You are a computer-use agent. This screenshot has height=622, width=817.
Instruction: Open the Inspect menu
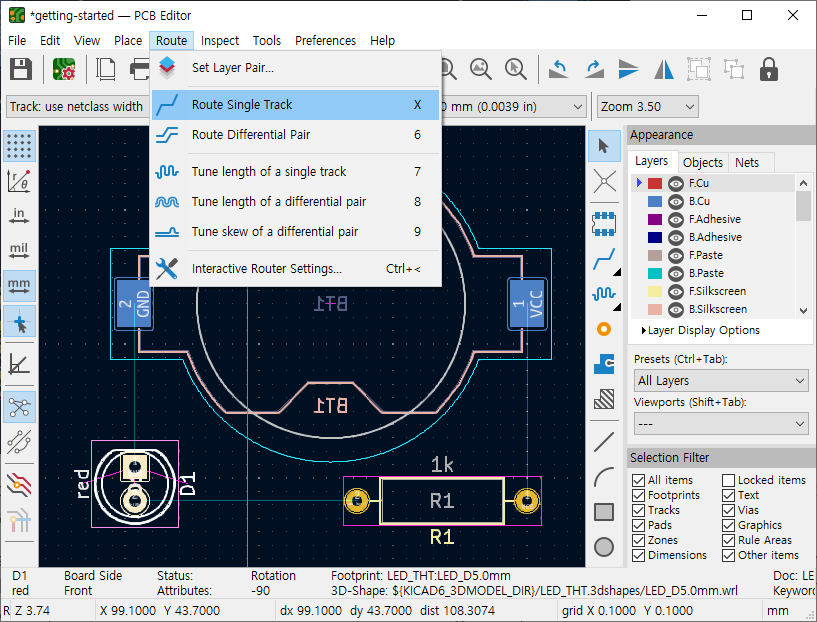tap(220, 41)
